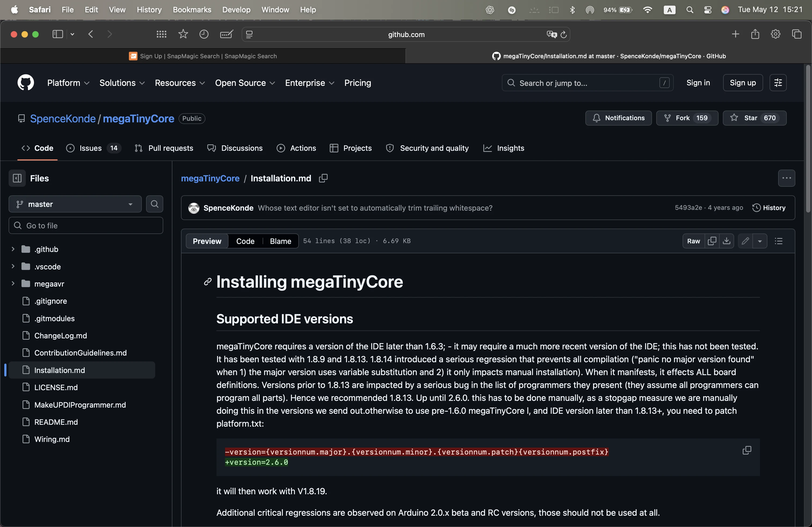Open the Discussions tab
This screenshot has height=527, width=812.
(x=235, y=148)
